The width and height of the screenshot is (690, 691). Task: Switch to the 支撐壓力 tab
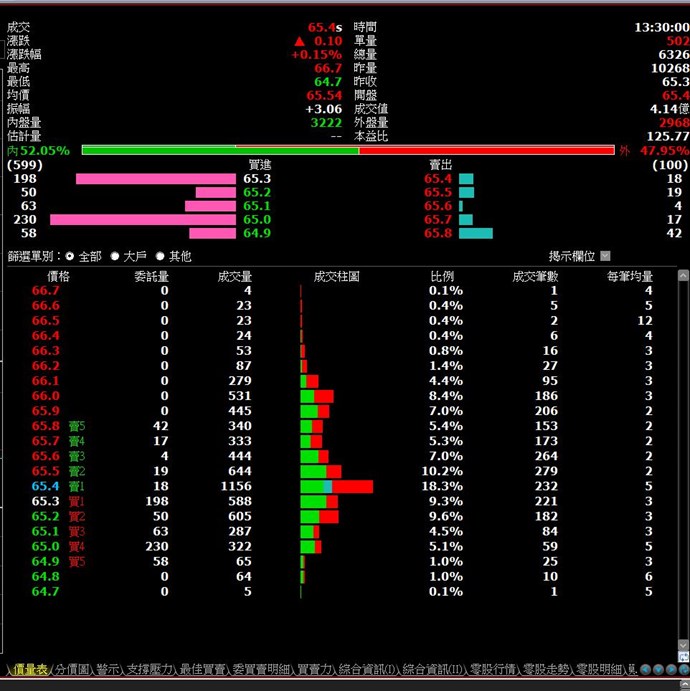click(150, 670)
